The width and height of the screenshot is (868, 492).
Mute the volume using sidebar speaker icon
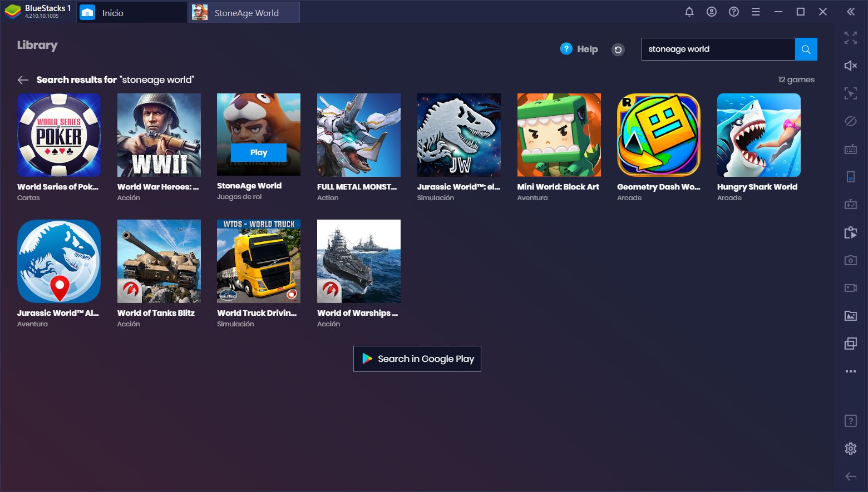pos(851,66)
